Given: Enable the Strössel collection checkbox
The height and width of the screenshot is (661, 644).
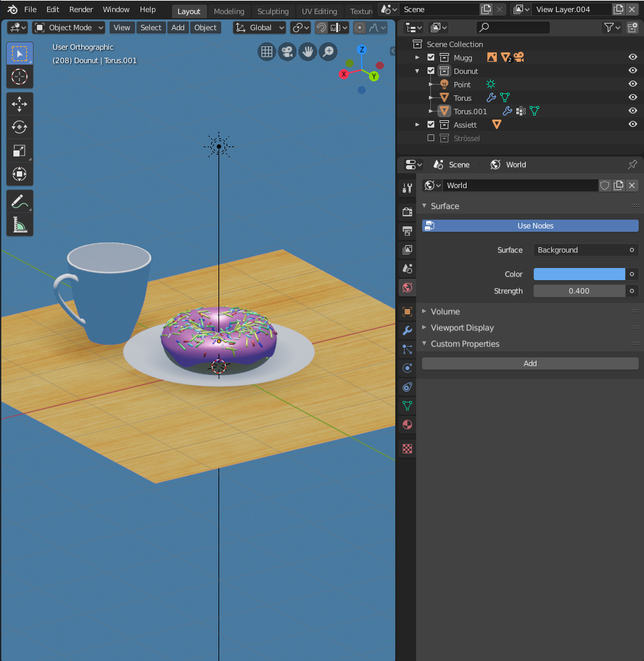Looking at the screenshot, I should coord(431,138).
